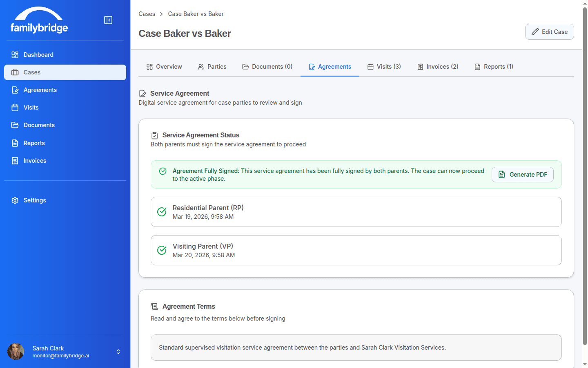Open the Visits (3) tab
The height and width of the screenshot is (368, 588).
pos(384,66)
